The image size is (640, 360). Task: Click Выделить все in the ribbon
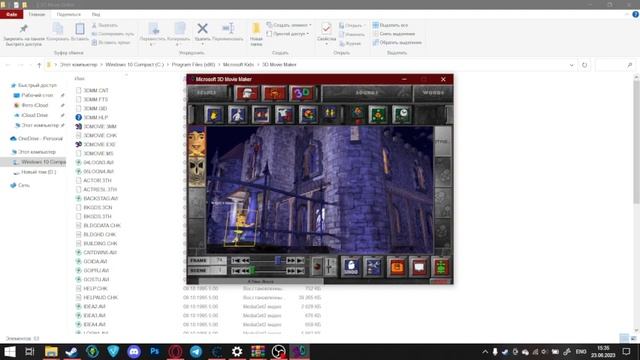[x=390, y=25]
